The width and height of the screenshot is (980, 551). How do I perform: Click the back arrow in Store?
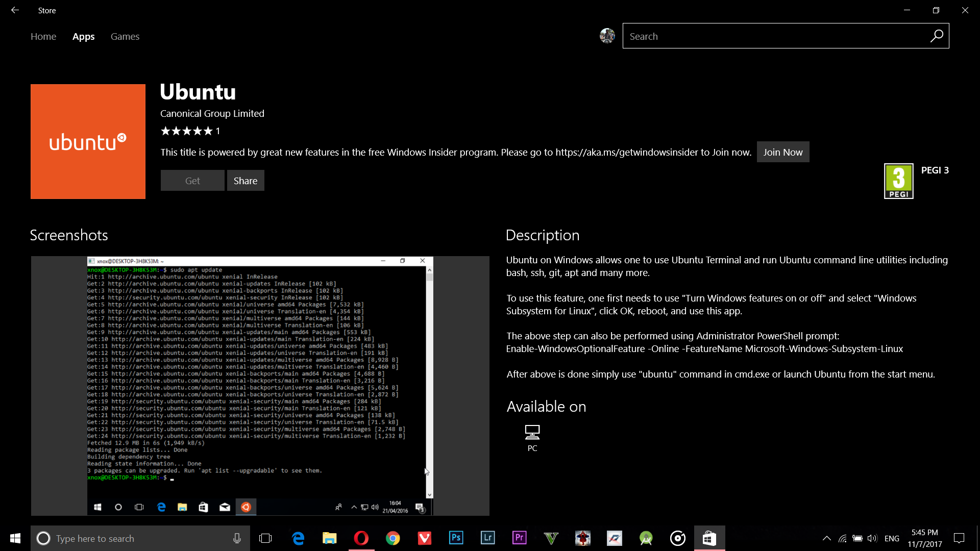pos(15,10)
